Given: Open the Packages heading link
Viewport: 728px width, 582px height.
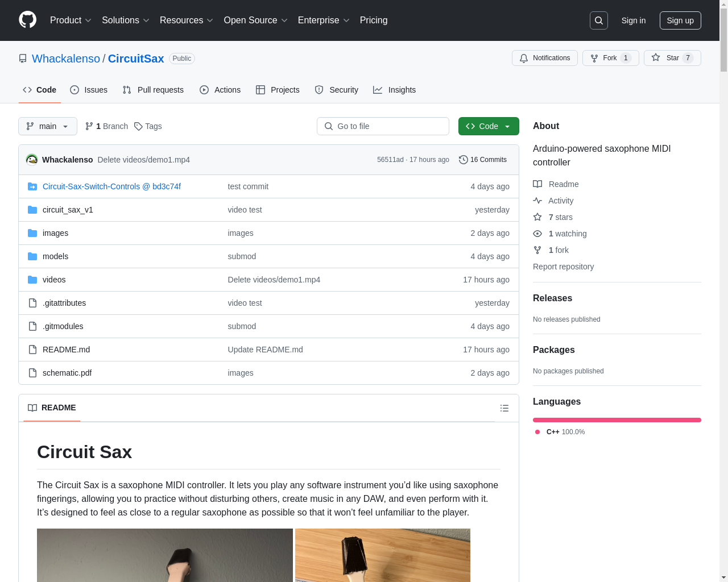Looking at the screenshot, I should click(x=553, y=350).
